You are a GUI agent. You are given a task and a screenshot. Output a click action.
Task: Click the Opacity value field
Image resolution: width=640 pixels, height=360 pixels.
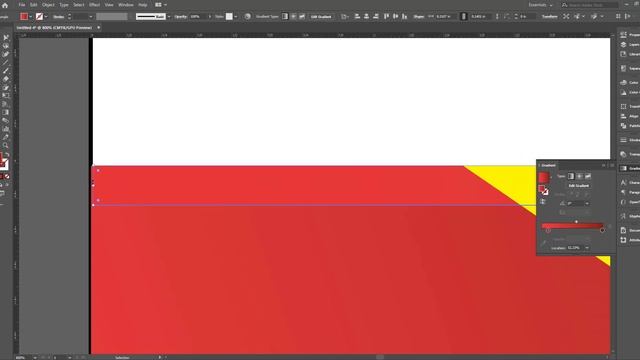198,17
